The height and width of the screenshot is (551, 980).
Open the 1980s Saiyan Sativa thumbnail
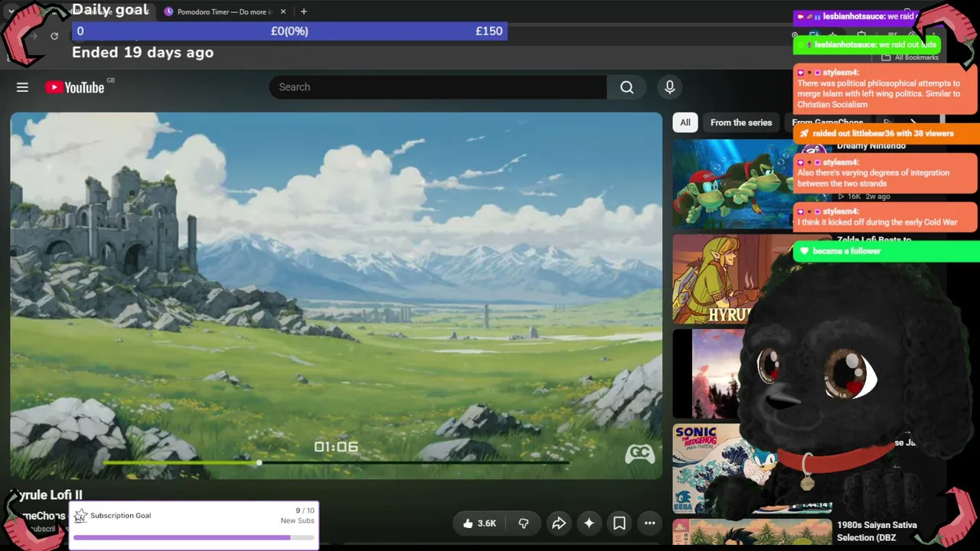point(752,532)
